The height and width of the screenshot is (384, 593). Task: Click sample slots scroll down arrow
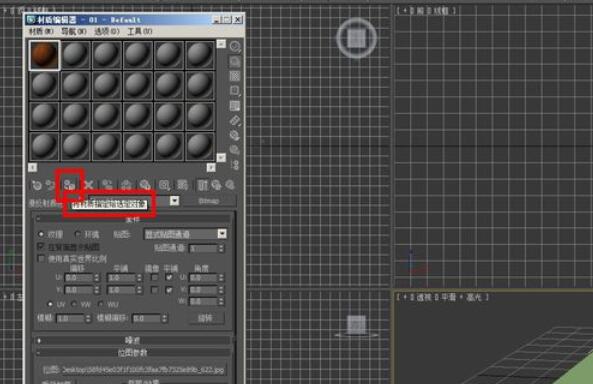[x=221, y=158]
